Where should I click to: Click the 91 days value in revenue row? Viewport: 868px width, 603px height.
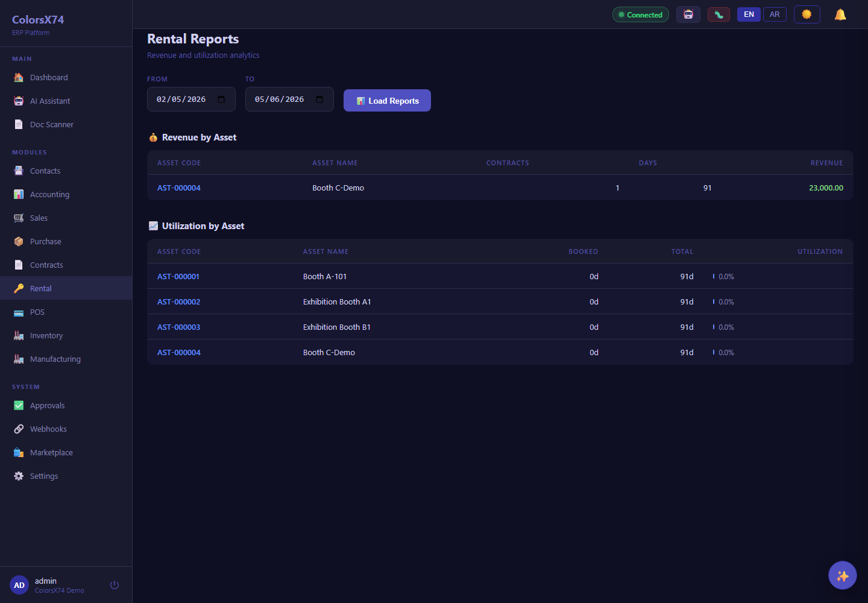[x=707, y=188]
